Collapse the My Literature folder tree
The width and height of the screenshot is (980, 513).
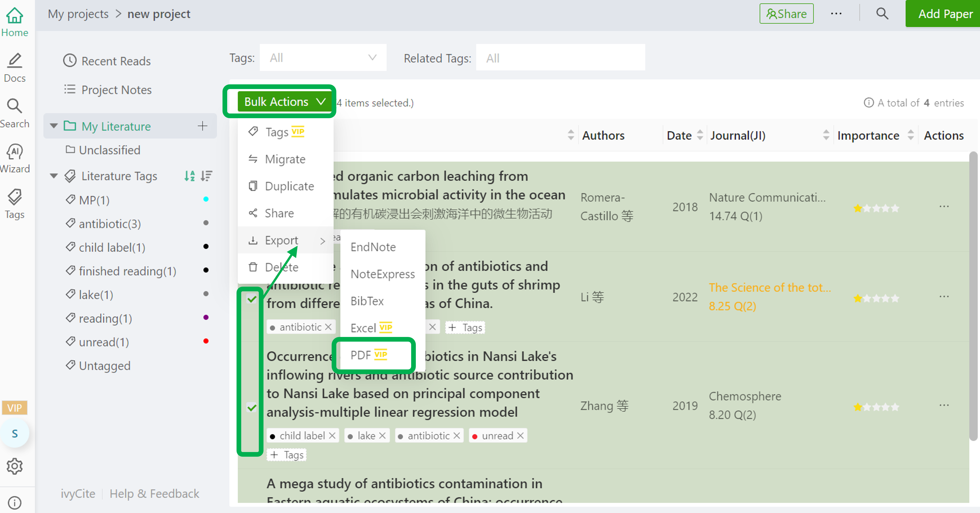click(54, 126)
